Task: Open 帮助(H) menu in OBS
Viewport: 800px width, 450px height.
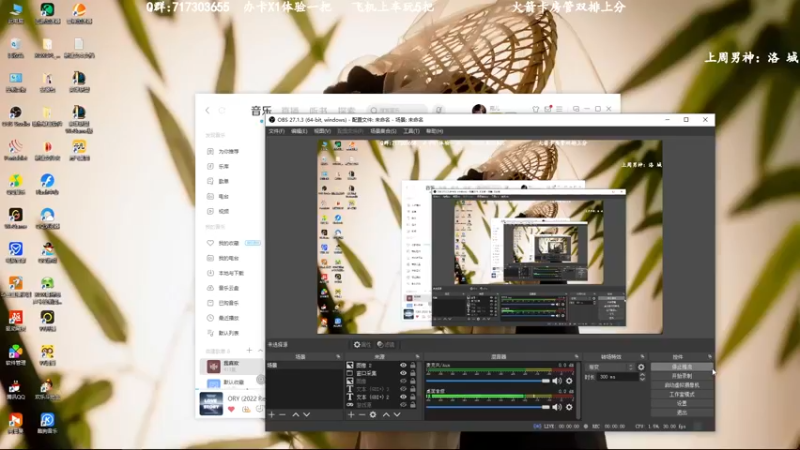Action: (x=434, y=131)
